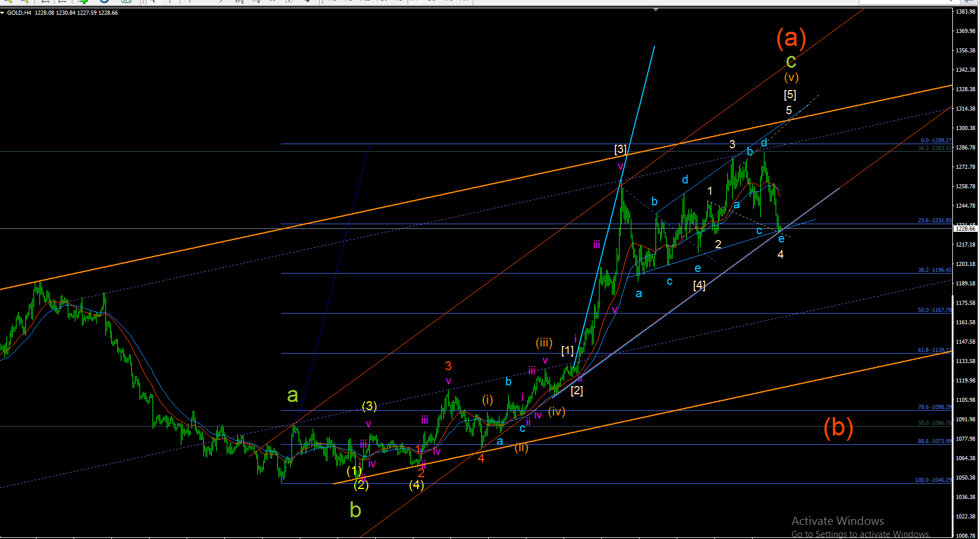Click price scale value 1244.78
980x539 pixels.
pos(966,206)
